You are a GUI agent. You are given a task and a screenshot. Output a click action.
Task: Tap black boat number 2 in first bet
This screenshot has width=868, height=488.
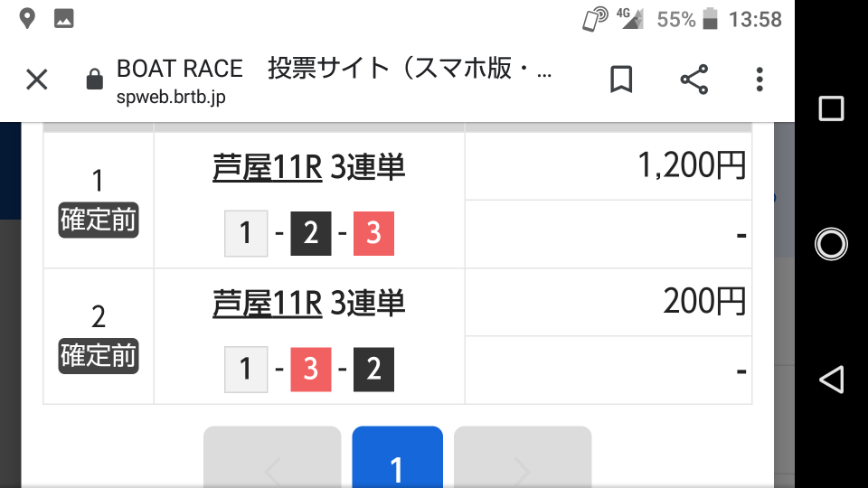click(310, 233)
